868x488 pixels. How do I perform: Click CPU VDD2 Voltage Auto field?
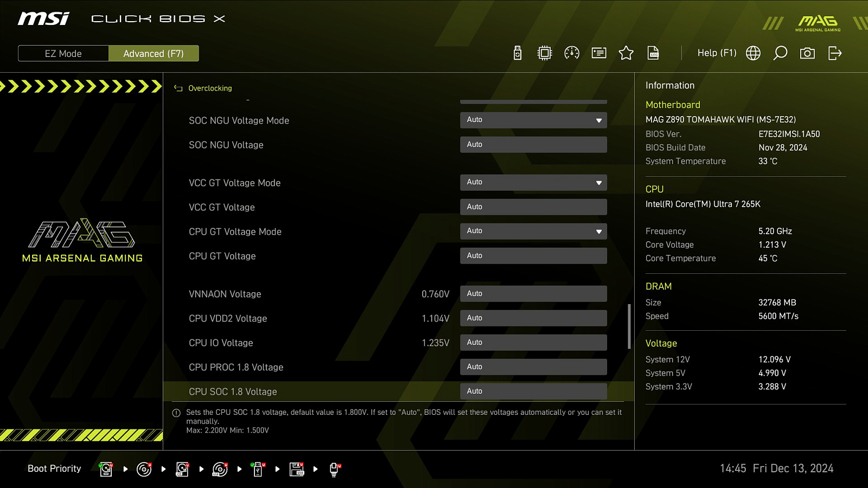click(x=533, y=318)
